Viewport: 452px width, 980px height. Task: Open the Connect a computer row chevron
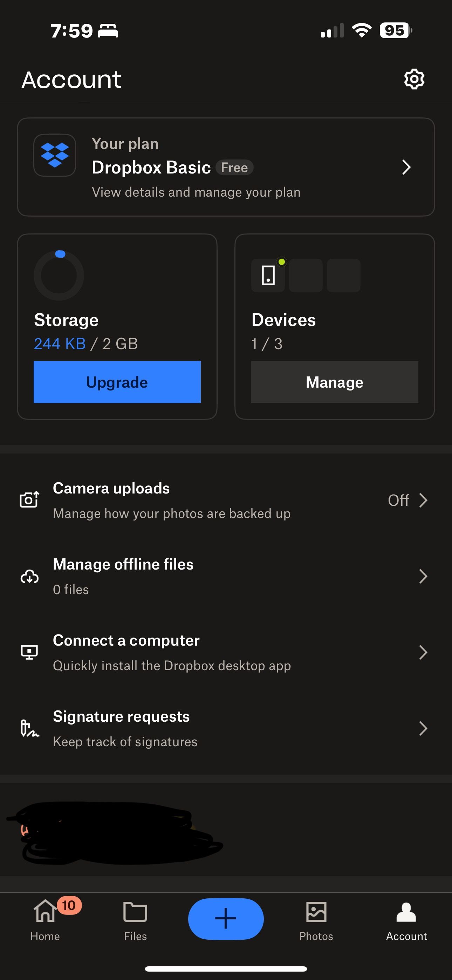point(423,652)
